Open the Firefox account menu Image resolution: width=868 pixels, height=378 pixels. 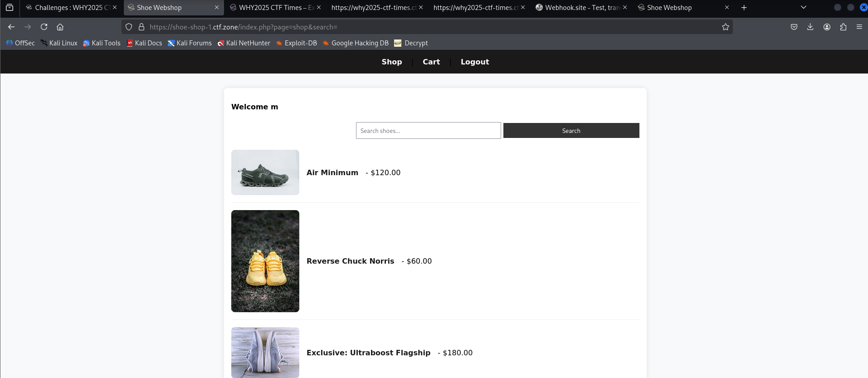tap(827, 27)
